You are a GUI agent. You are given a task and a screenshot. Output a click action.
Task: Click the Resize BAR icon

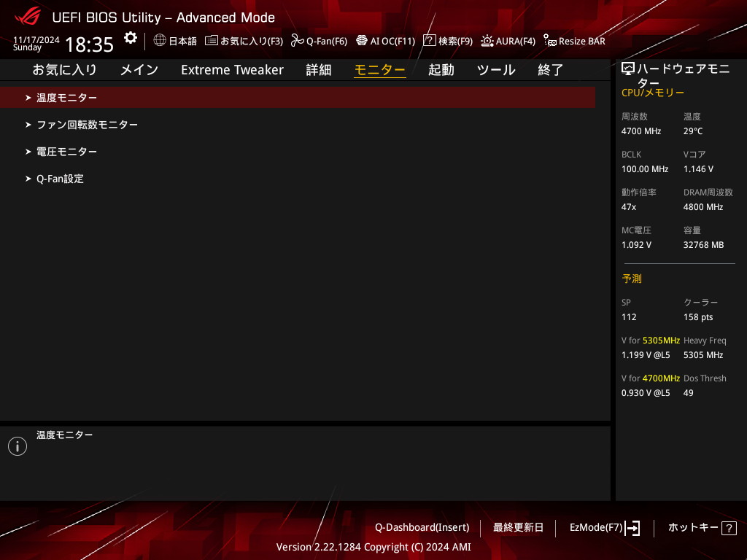pyautogui.click(x=550, y=41)
